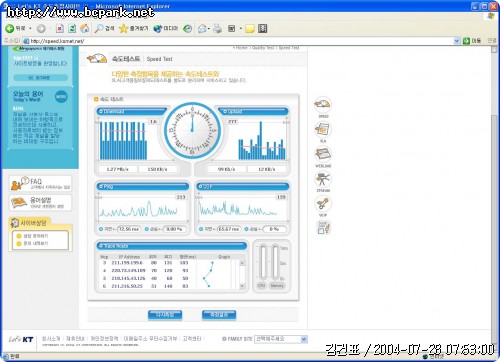500x362 pixels.
Task: Open customer center (고객센터) footer link
Action: (192, 339)
